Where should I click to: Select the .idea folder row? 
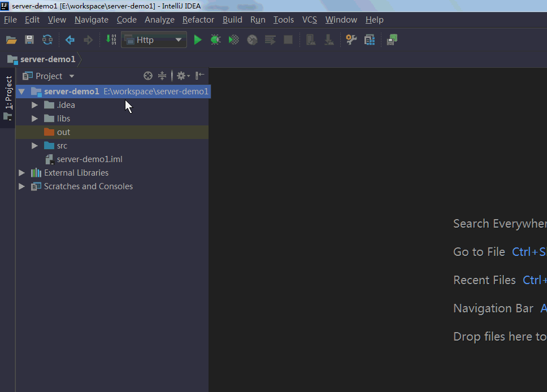tap(112, 105)
